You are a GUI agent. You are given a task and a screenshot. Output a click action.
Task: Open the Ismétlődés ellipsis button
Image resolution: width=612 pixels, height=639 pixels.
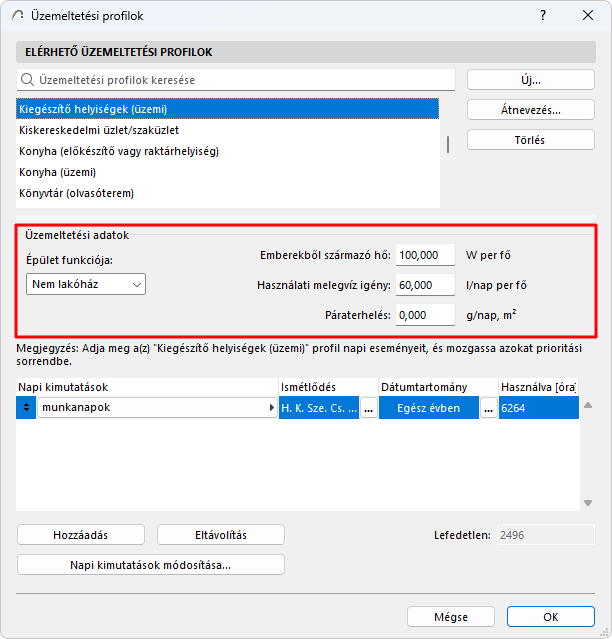coord(369,408)
